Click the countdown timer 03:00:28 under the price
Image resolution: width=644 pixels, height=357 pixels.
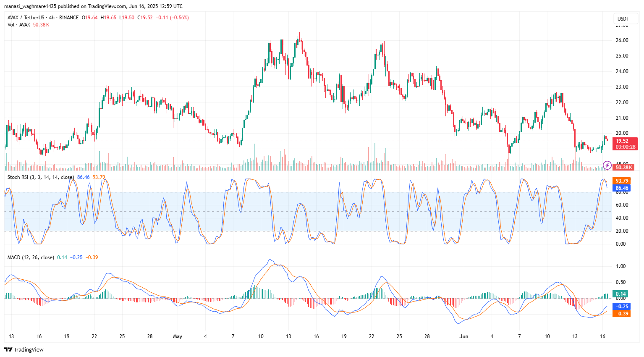click(x=626, y=147)
